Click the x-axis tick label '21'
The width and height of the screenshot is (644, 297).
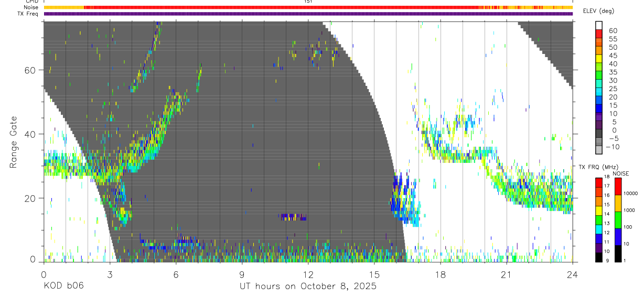pos(506,274)
